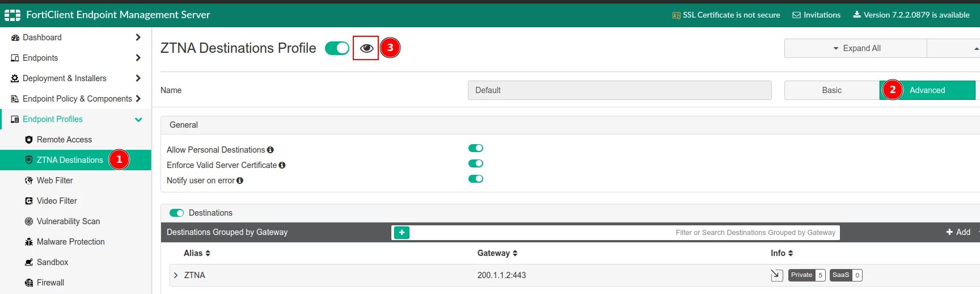Sort by Info column
Viewport: 980px width, 294px height.
(x=782, y=253)
